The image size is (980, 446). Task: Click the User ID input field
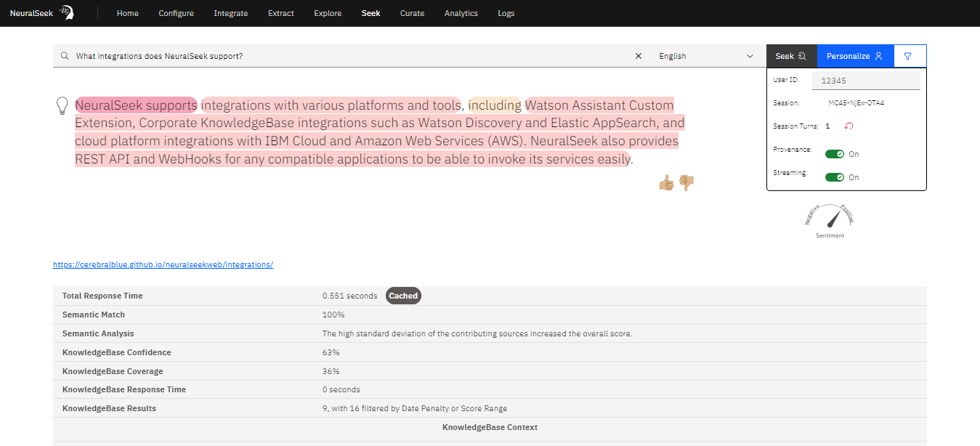(x=866, y=81)
